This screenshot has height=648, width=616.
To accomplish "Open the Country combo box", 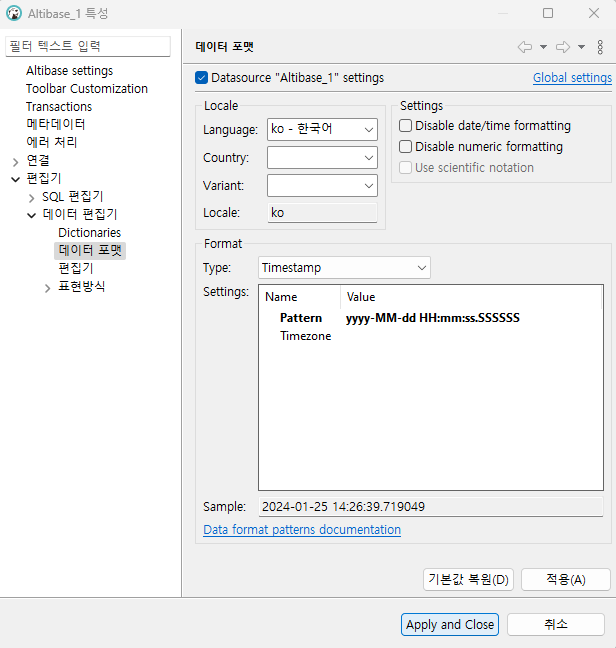I will pos(322,157).
